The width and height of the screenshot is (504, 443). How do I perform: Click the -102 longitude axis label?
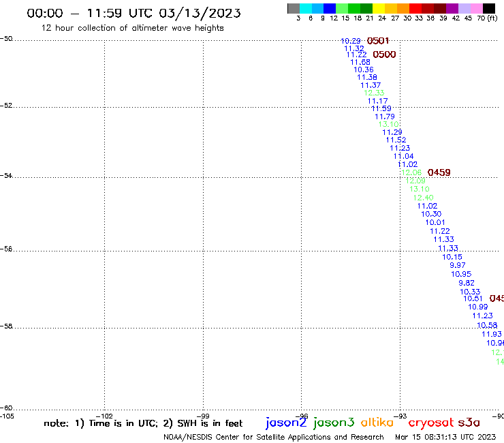tap(104, 416)
